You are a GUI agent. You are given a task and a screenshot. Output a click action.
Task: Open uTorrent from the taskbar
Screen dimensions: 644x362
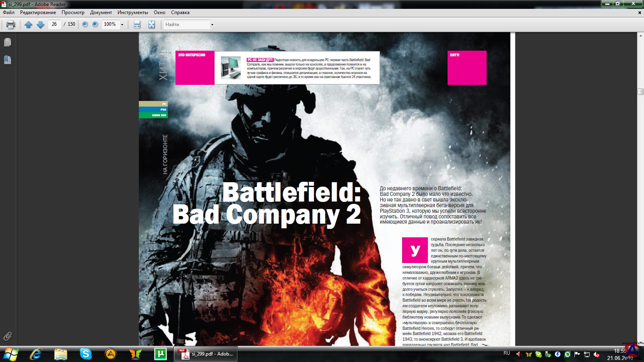pyautogui.click(x=161, y=354)
